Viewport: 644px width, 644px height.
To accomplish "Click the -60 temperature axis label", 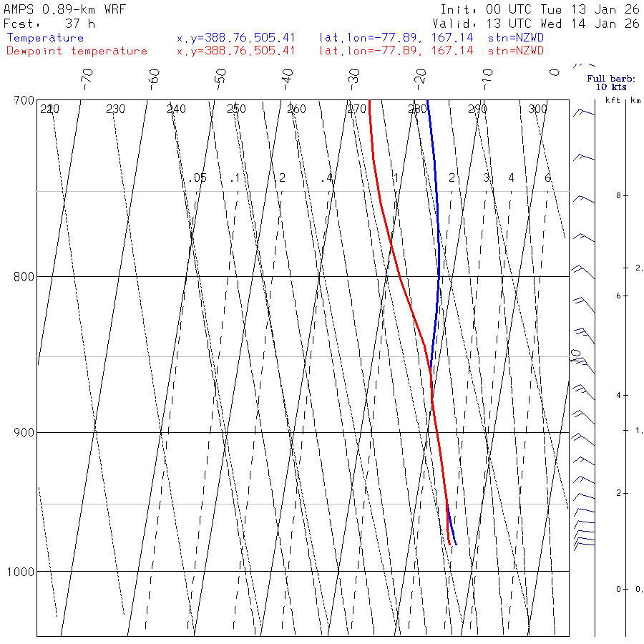I will [x=154, y=79].
